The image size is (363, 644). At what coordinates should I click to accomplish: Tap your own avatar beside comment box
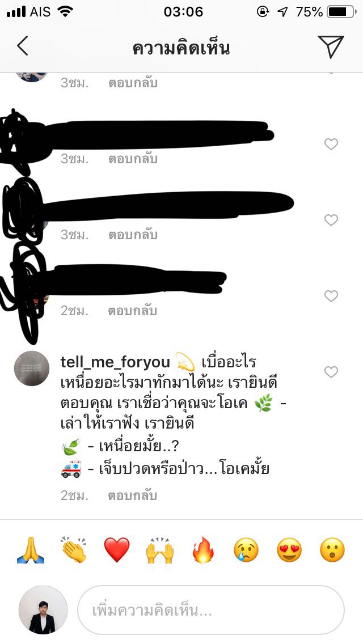43,611
